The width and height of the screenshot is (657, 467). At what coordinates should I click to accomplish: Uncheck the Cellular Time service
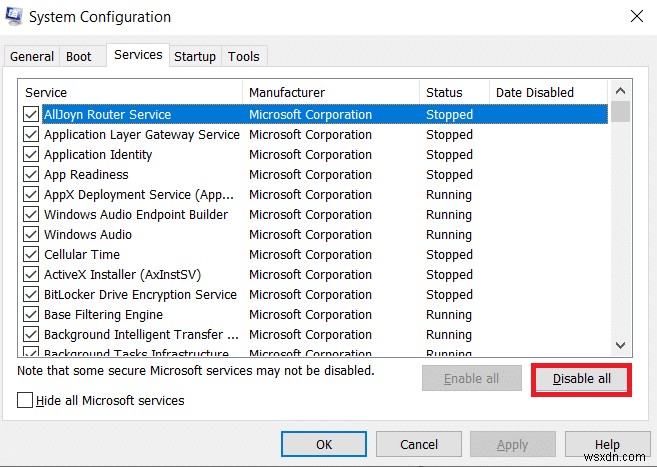click(31, 255)
